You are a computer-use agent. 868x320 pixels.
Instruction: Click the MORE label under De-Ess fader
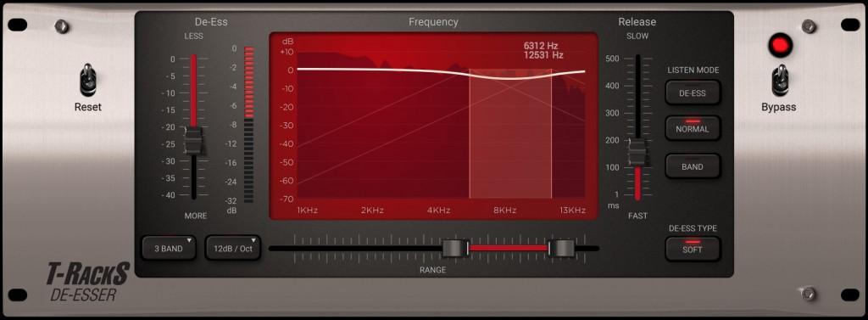(x=196, y=216)
